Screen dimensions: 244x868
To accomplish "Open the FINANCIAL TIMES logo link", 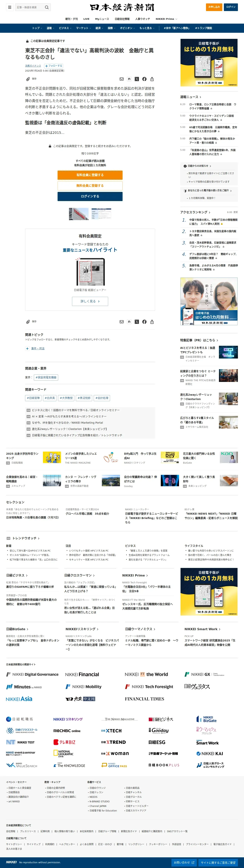I will [144, 699].
